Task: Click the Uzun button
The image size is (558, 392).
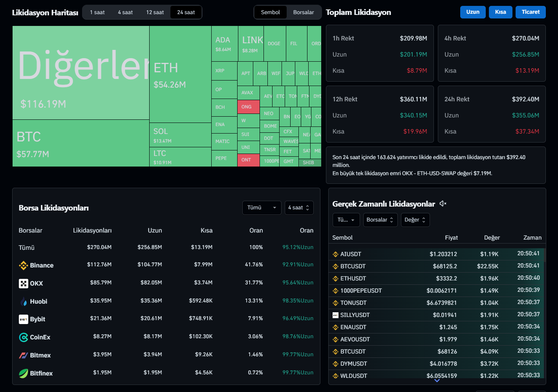Action: (473, 12)
